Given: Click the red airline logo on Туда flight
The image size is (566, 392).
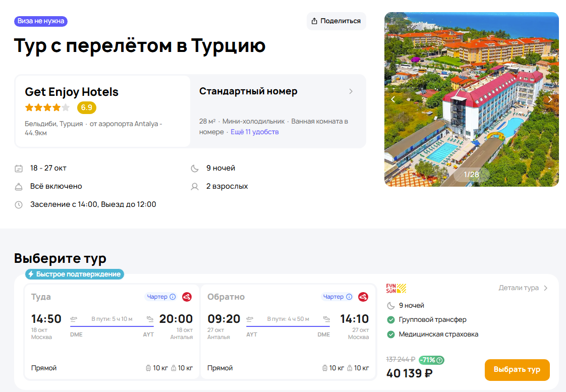Looking at the screenshot, I should [x=187, y=297].
